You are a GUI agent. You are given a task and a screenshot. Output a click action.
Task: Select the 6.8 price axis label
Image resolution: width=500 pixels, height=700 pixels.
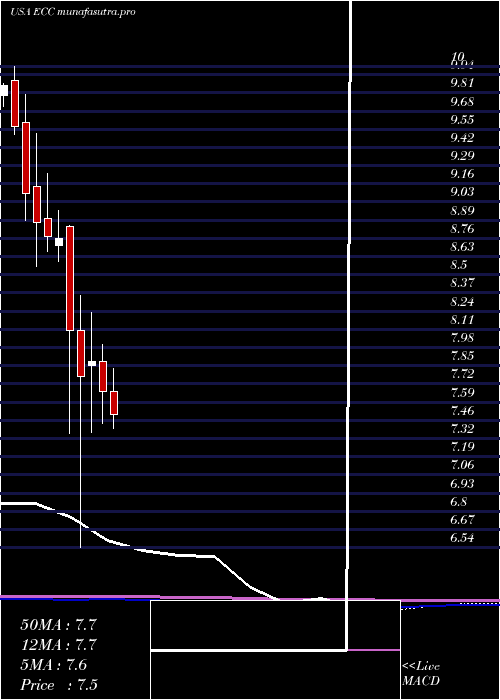pyautogui.click(x=458, y=502)
